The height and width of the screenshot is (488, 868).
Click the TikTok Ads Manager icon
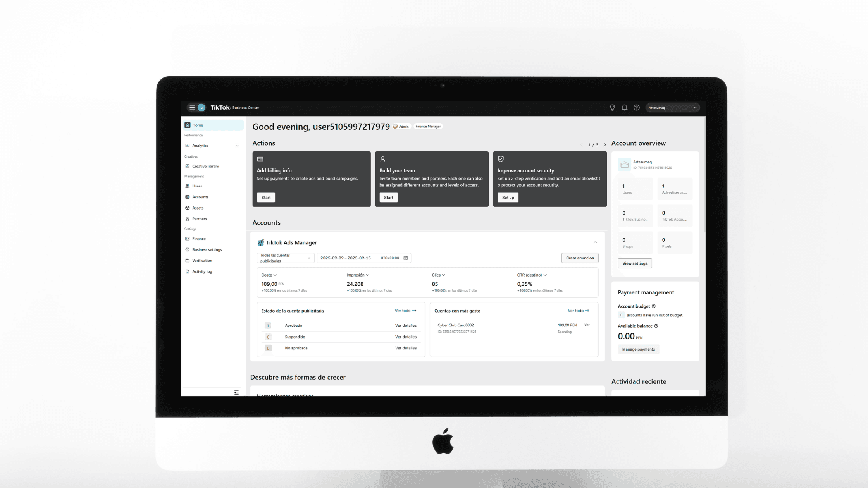(261, 243)
